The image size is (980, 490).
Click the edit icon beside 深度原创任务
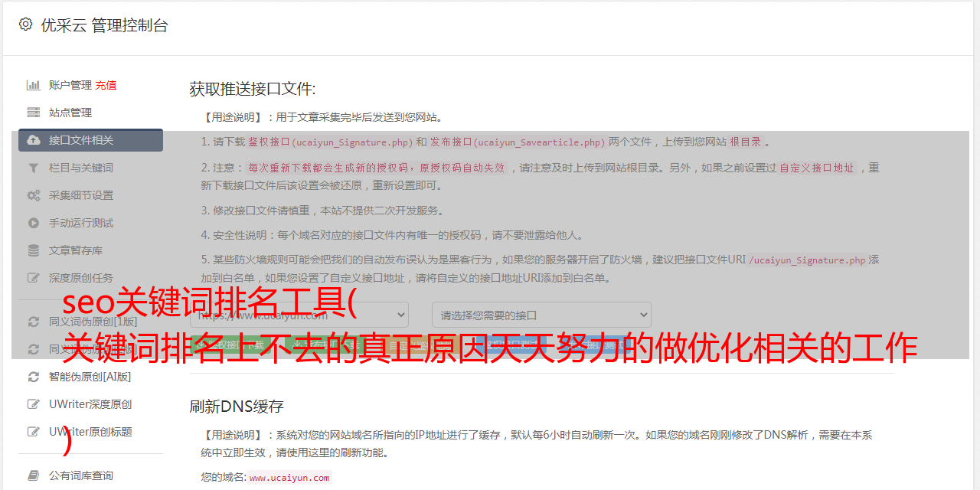click(34, 278)
